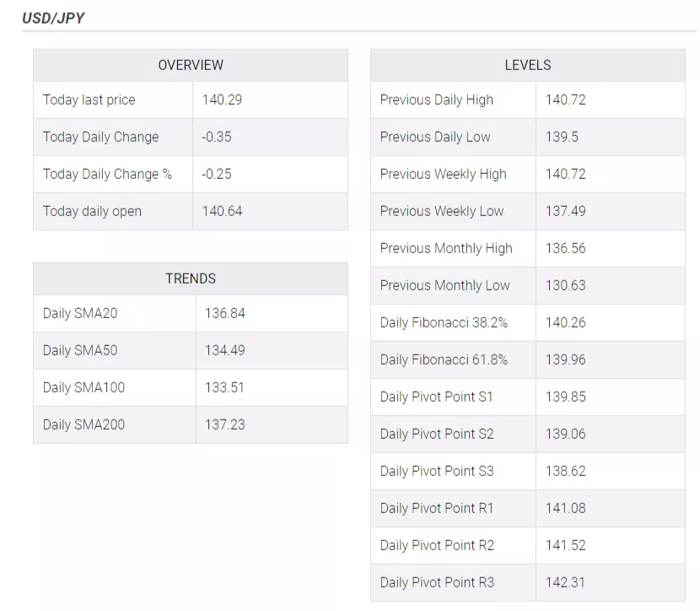Click the Today Daily Change label
This screenshot has width=700, height=611.
pos(101,137)
